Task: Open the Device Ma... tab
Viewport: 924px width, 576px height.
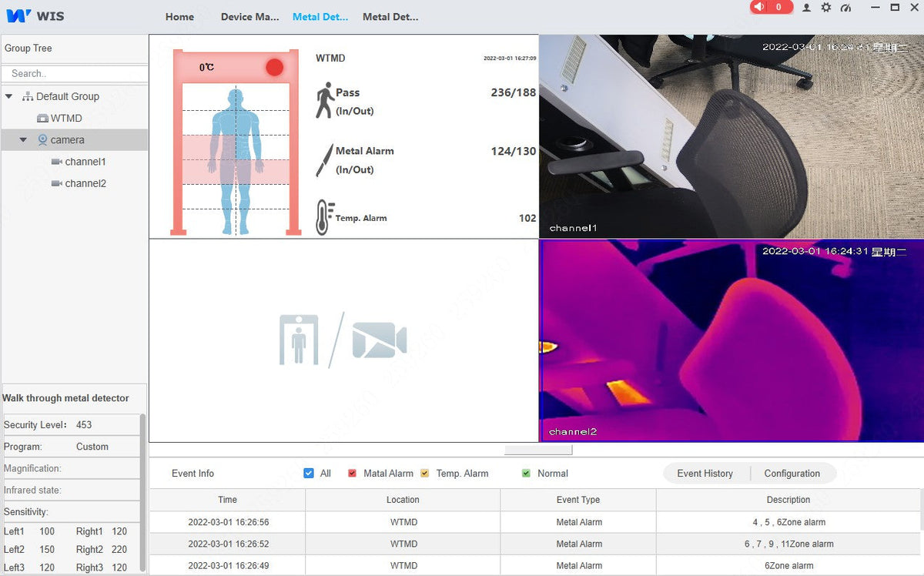Action: (x=250, y=17)
